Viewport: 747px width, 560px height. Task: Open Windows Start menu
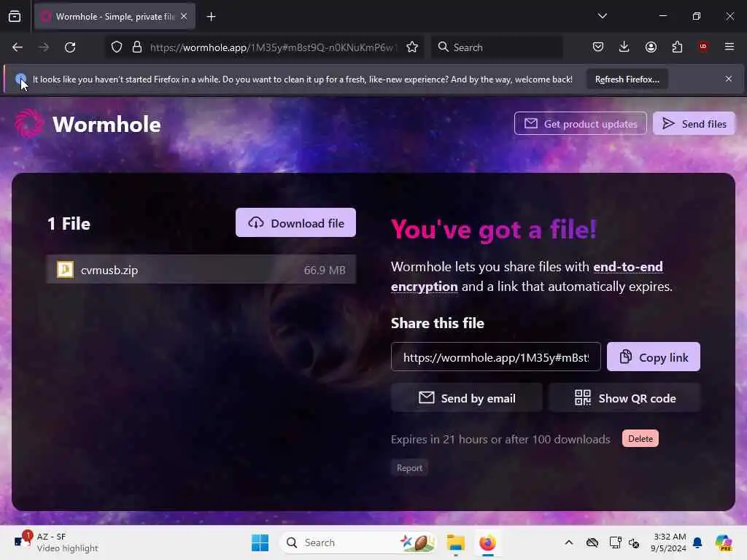(260, 542)
